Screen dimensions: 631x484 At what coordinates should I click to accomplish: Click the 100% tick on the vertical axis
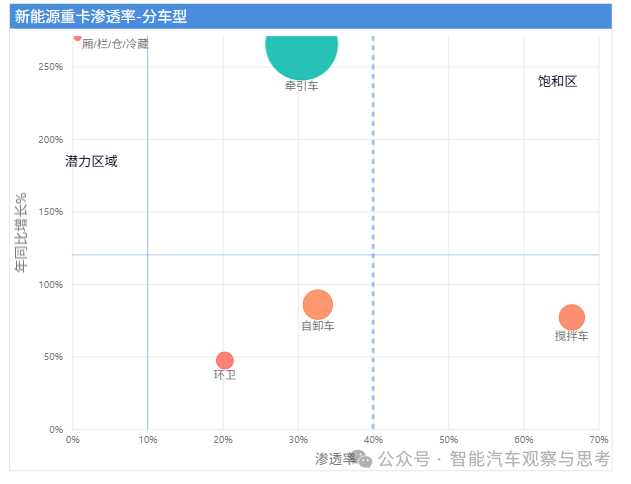click(51, 285)
